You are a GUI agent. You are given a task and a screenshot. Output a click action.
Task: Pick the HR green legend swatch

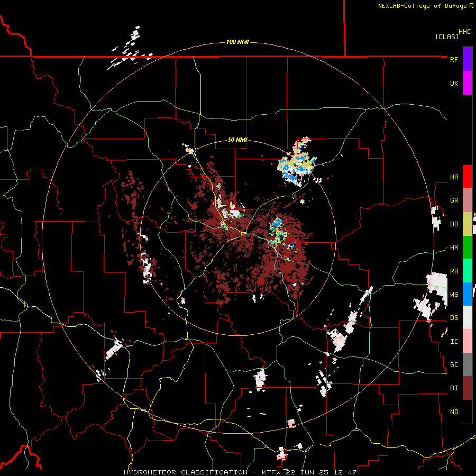click(467, 247)
